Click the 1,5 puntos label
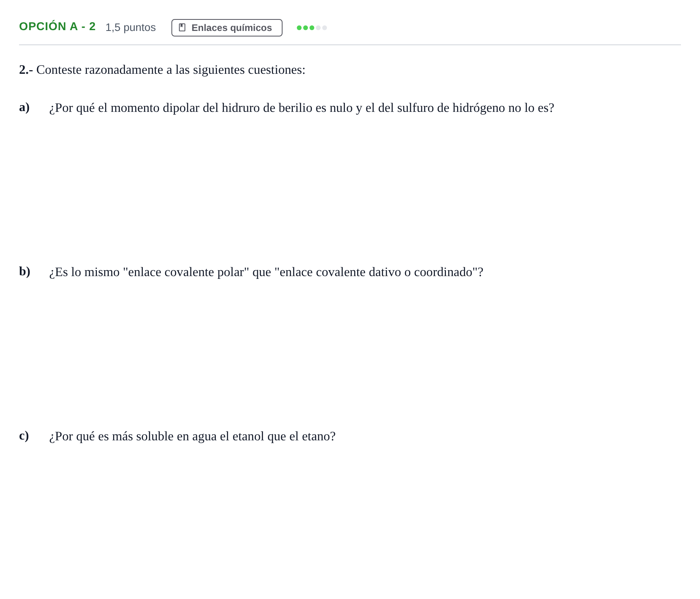700x599 pixels. coord(131,27)
